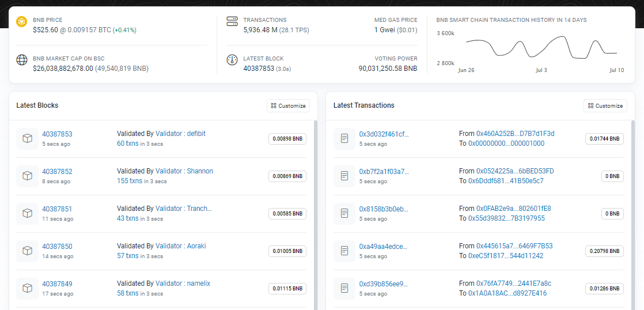Click the Latest Blocks panel scrollbar
644x310 pixels.
coord(316,215)
